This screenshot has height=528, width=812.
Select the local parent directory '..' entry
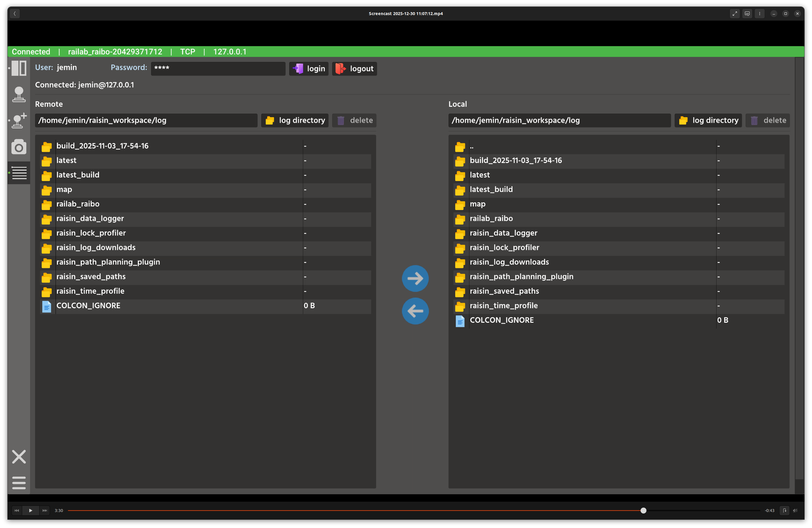point(471,146)
